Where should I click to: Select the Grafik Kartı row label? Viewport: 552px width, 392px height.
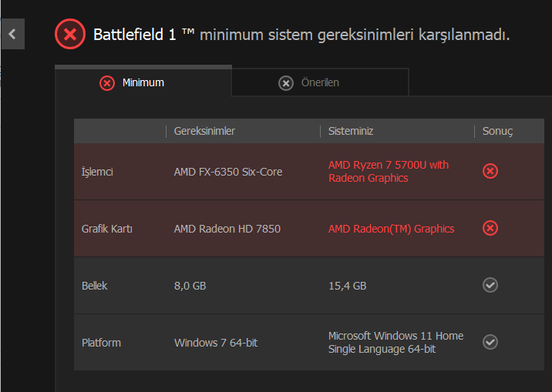[107, 229]
